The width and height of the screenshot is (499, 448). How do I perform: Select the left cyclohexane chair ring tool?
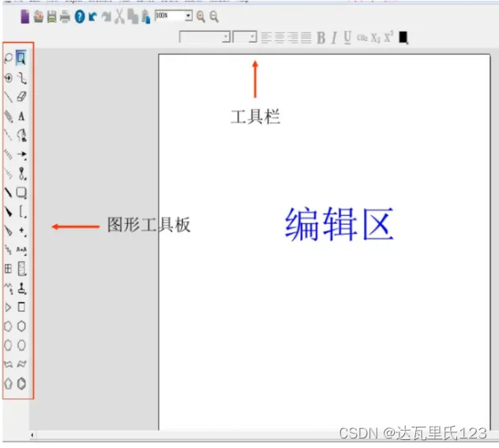click(x=8, y=364)
